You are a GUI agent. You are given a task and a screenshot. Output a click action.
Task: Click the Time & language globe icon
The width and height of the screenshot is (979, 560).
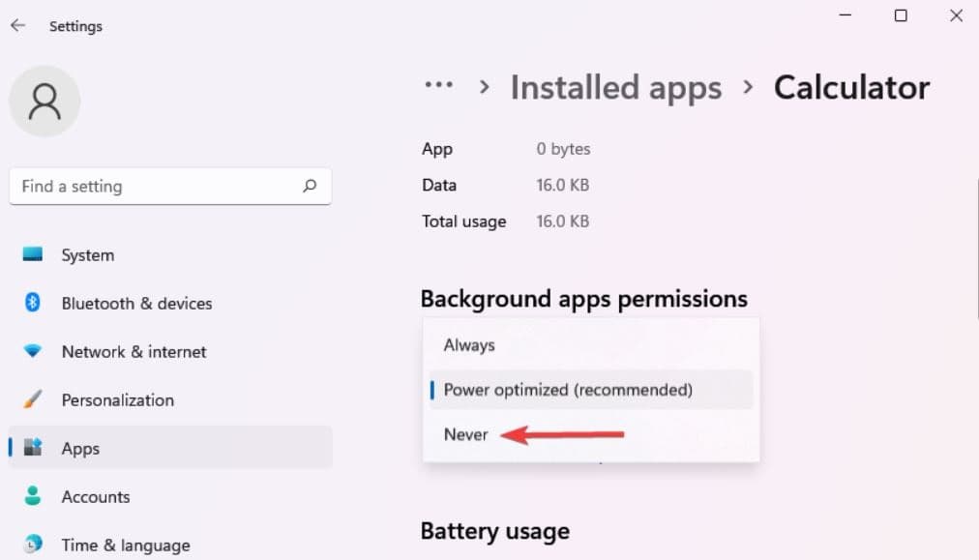[x=33, y=545]
